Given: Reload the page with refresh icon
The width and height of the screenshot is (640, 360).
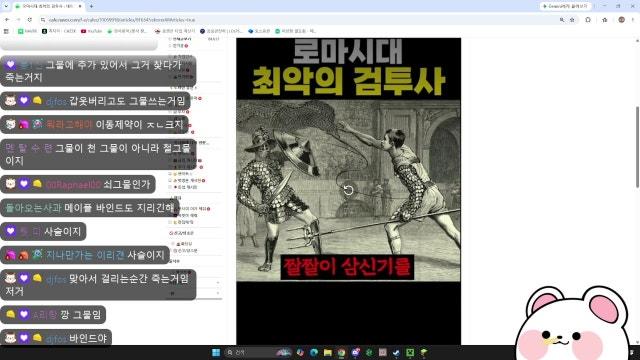Looking at the screenshot, I should (30, 20).
